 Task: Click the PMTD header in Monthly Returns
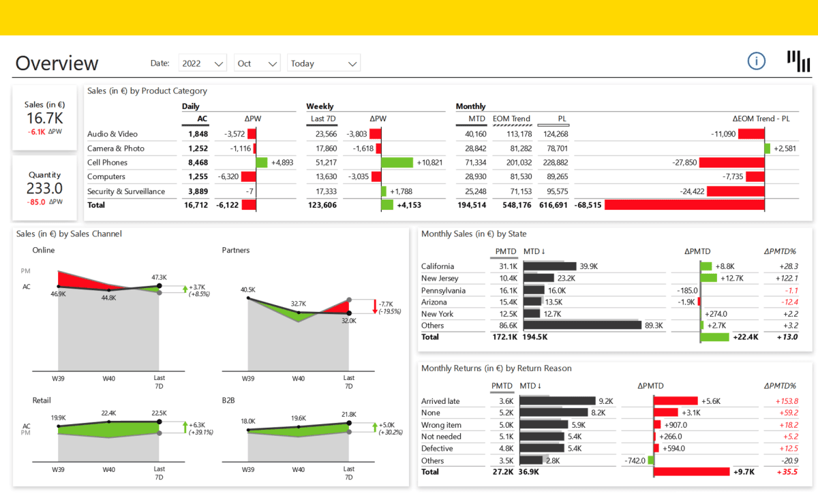tap(502, 386)
